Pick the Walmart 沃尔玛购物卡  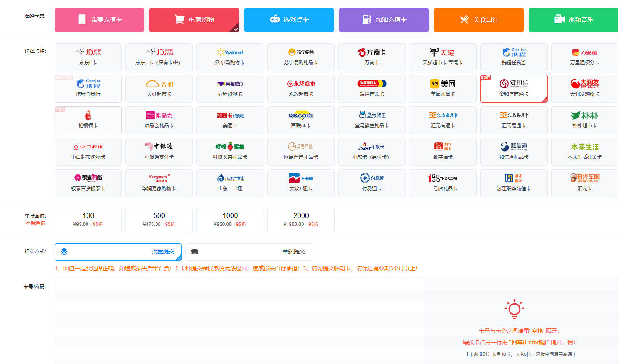[x=230, y=57]
